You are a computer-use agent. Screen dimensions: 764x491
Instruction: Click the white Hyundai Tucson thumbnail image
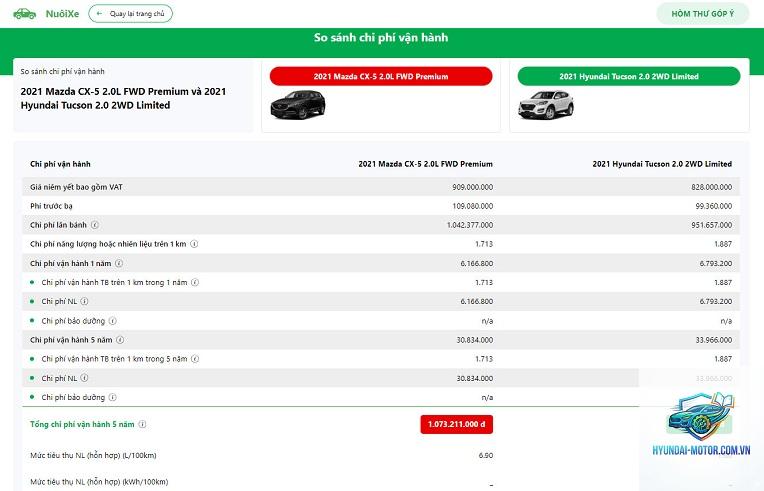click(546, 105)
